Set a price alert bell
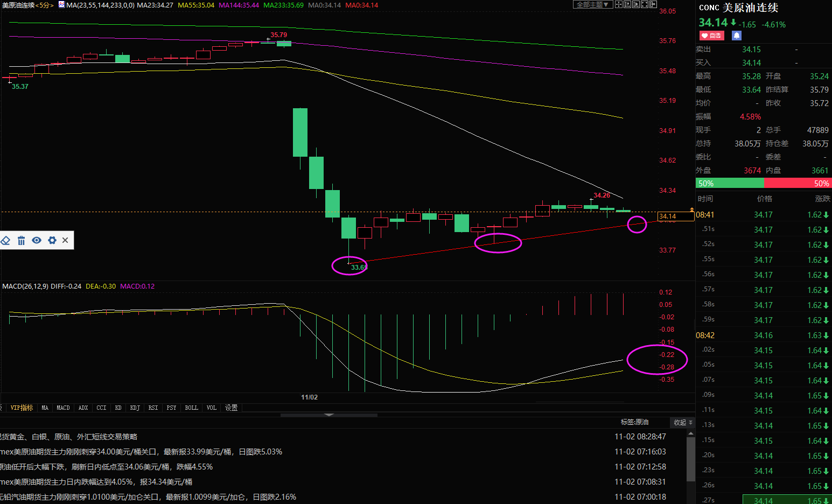Screen dimensions: 832x504 click(737, 36)
